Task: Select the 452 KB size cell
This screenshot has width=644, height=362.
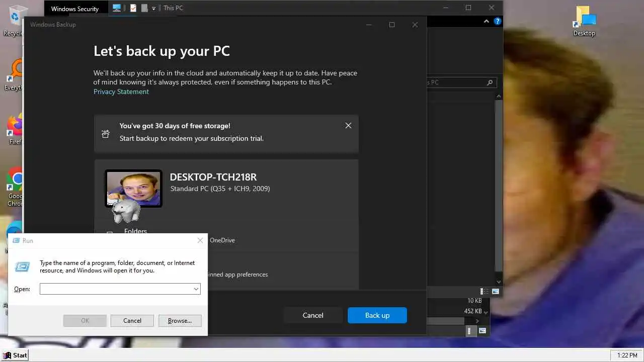Action: (472, 311)
